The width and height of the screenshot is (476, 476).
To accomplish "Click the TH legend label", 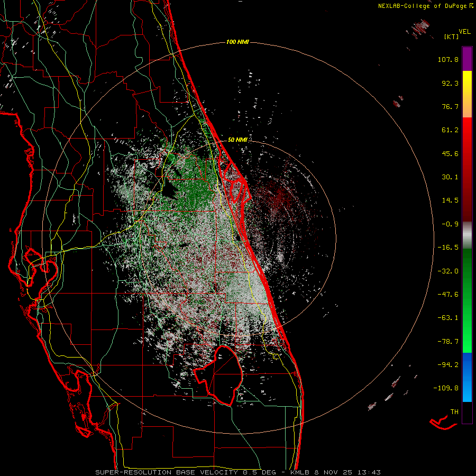I will tap(454, 412).
